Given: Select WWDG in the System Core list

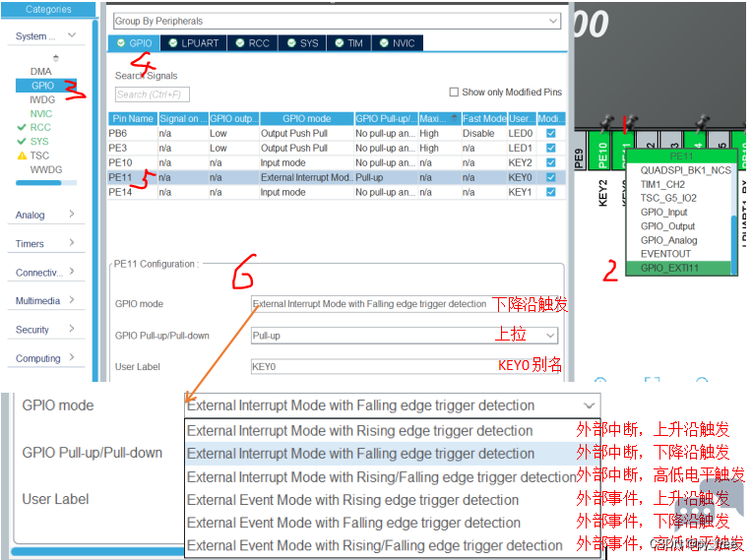Looking at the screenshot, I should pyautogui.click(x=46, y=169).
